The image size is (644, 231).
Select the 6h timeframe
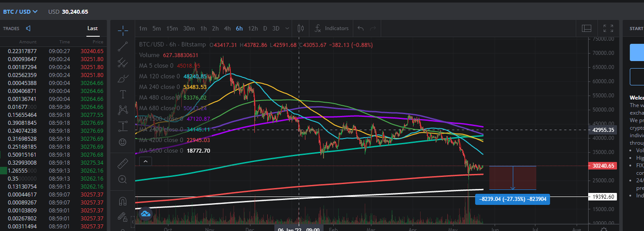(x=239, y=28)
